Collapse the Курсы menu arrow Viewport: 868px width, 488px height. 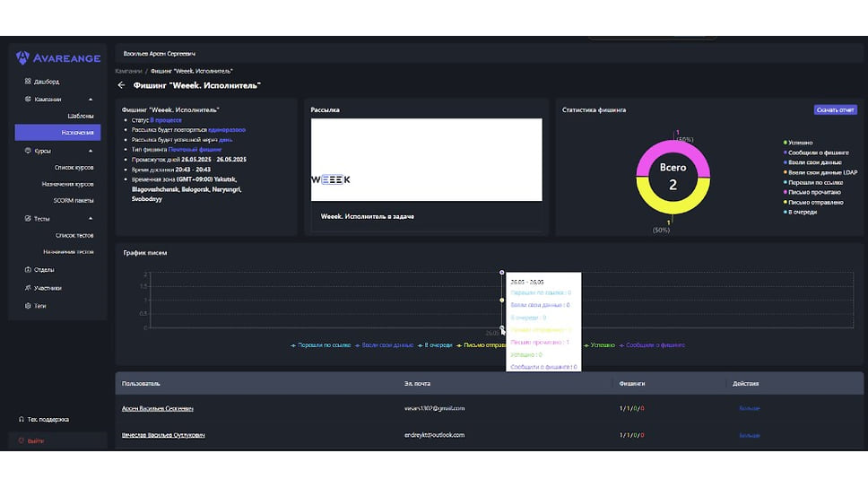click(91, 151)
